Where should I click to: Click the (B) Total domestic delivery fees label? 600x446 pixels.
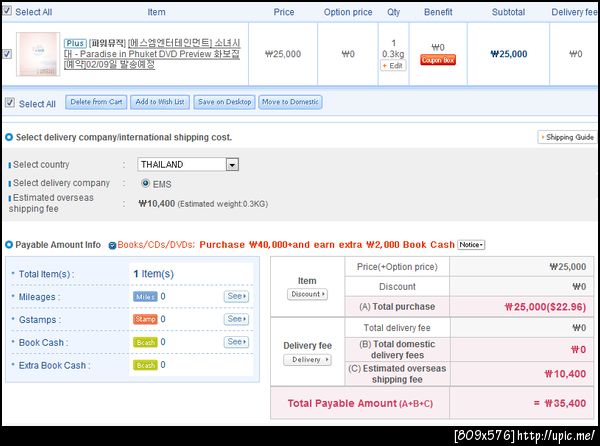tap(397, 350)
